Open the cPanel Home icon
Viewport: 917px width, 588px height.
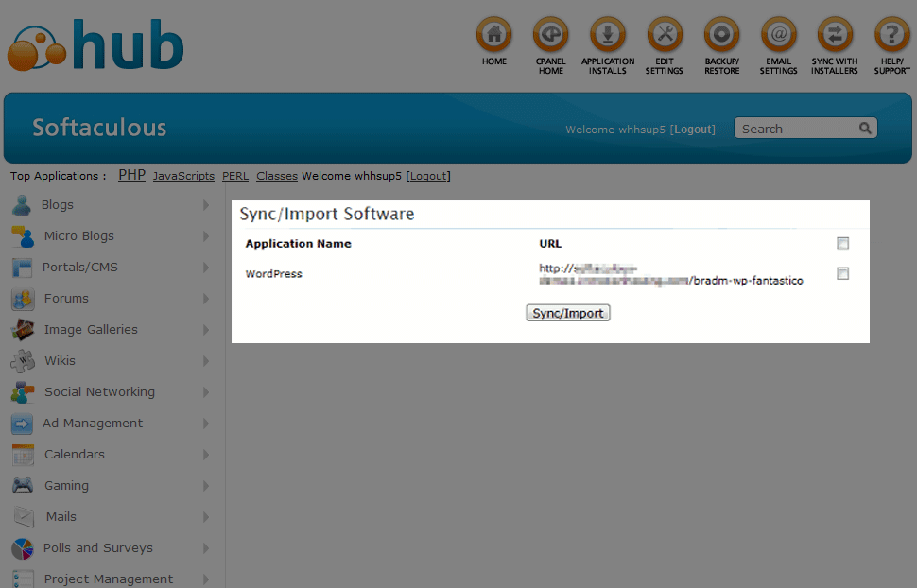pos(550,35)
